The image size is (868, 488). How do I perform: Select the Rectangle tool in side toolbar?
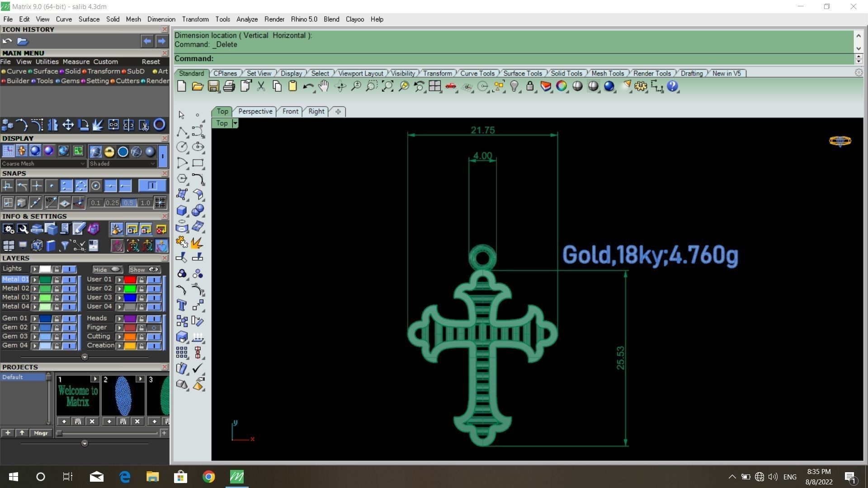click(198, 163)
